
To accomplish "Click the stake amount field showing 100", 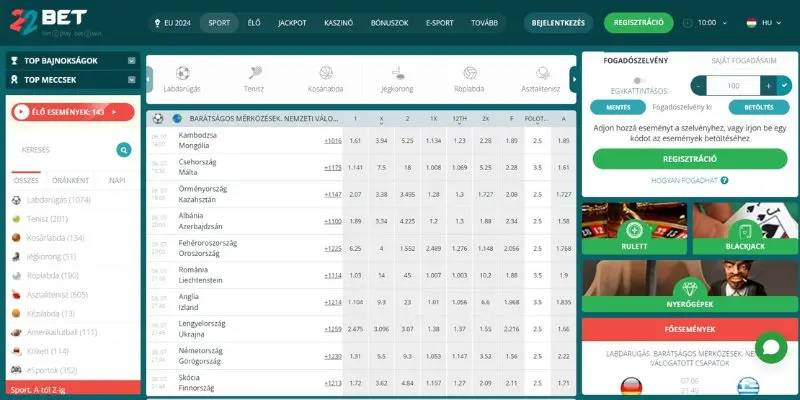I will [733, 86].
